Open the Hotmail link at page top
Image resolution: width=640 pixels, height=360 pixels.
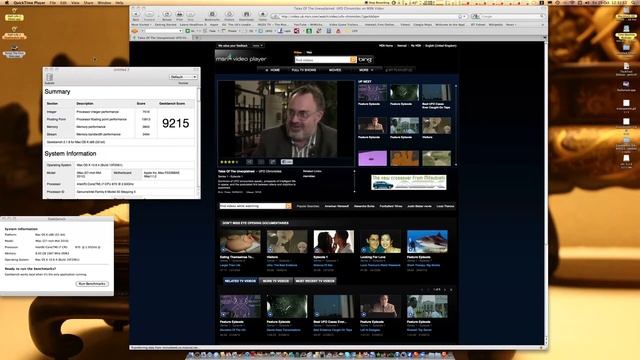tap(402, 46)
